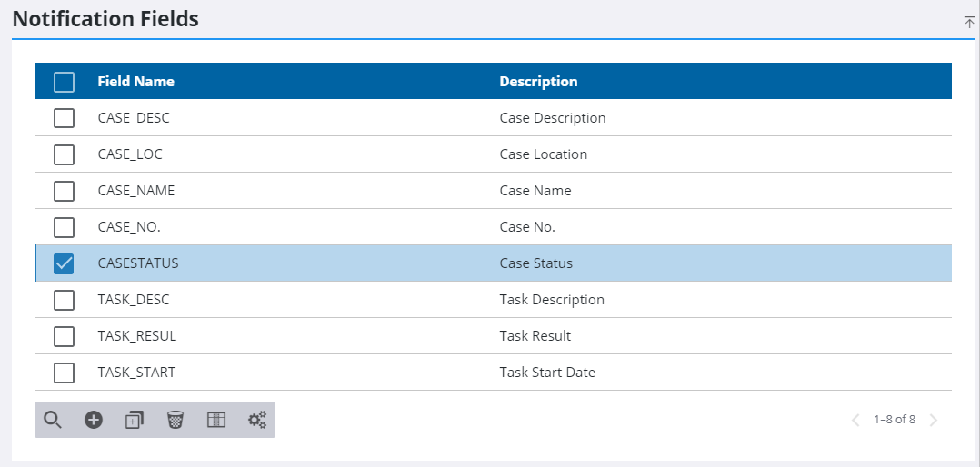Collapse the Notification Fields section

[x=969, y=22]
